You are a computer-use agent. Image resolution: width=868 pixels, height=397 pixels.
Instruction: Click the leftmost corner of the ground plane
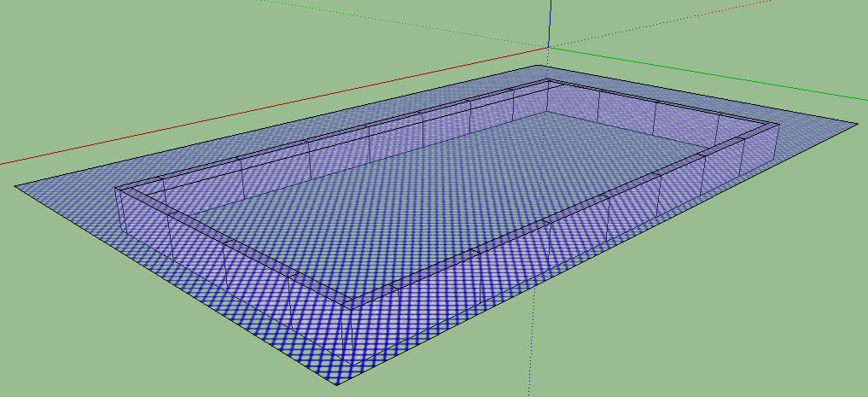[x=15, y=185]
